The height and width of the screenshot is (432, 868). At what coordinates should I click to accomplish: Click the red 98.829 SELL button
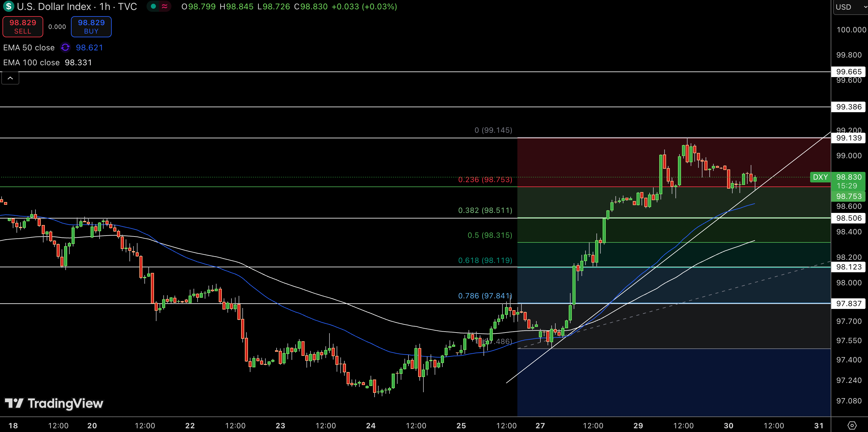coord(23,27)
